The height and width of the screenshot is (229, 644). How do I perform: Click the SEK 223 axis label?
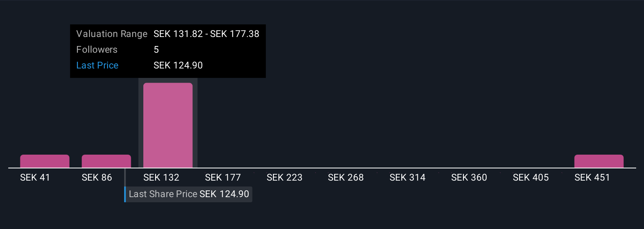[284, 177]
